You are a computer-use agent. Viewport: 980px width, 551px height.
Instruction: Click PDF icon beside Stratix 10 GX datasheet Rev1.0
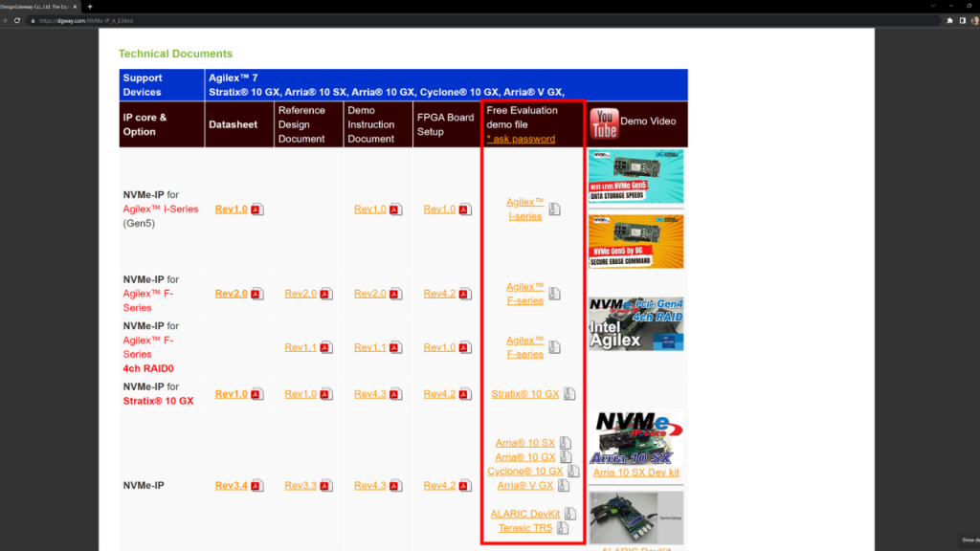point(256,394)
